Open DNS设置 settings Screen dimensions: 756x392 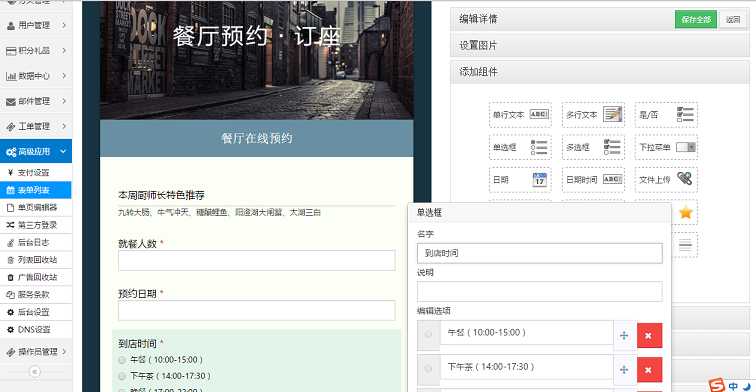[36, 329]
